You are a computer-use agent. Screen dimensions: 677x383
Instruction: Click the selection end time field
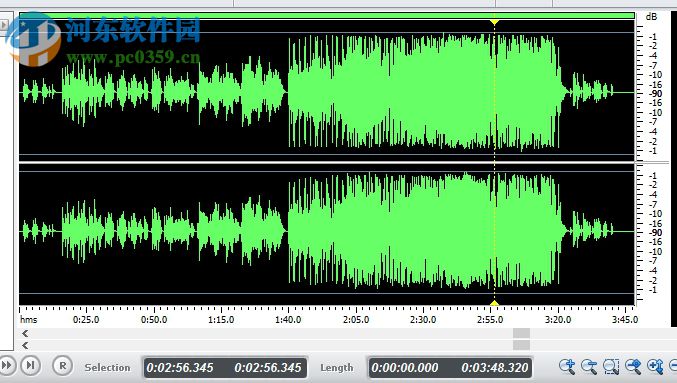point(268,368)
